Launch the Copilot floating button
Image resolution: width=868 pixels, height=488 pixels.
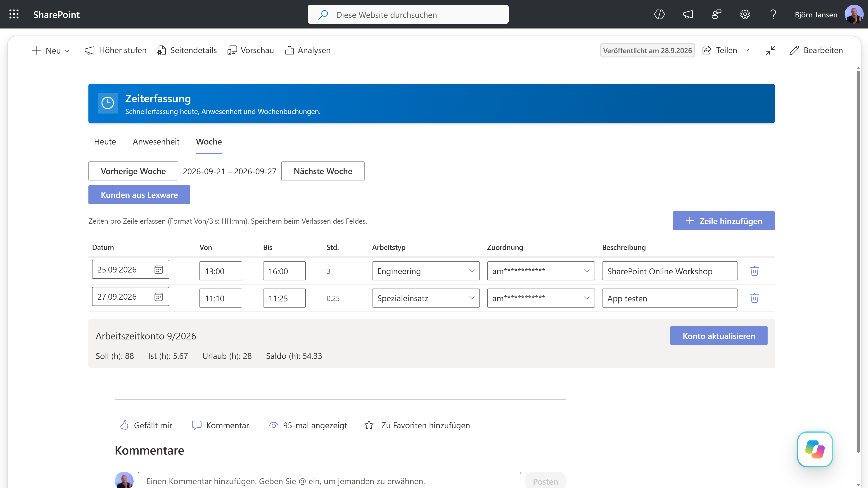tap(815, 449)
